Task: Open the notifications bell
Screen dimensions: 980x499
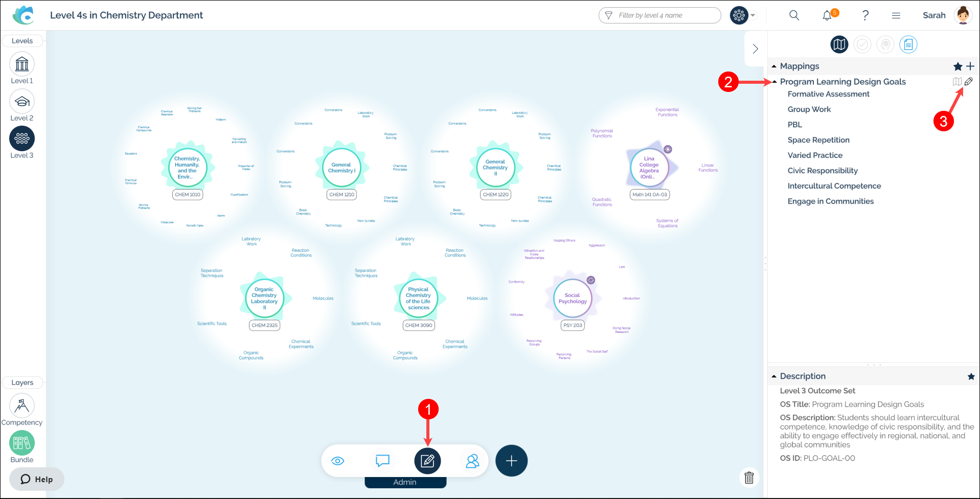Action: pos(827,15)
